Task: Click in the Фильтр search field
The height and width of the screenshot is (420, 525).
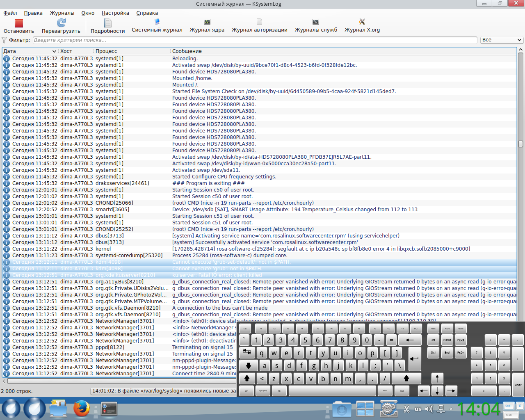Action: coord(254,40)
